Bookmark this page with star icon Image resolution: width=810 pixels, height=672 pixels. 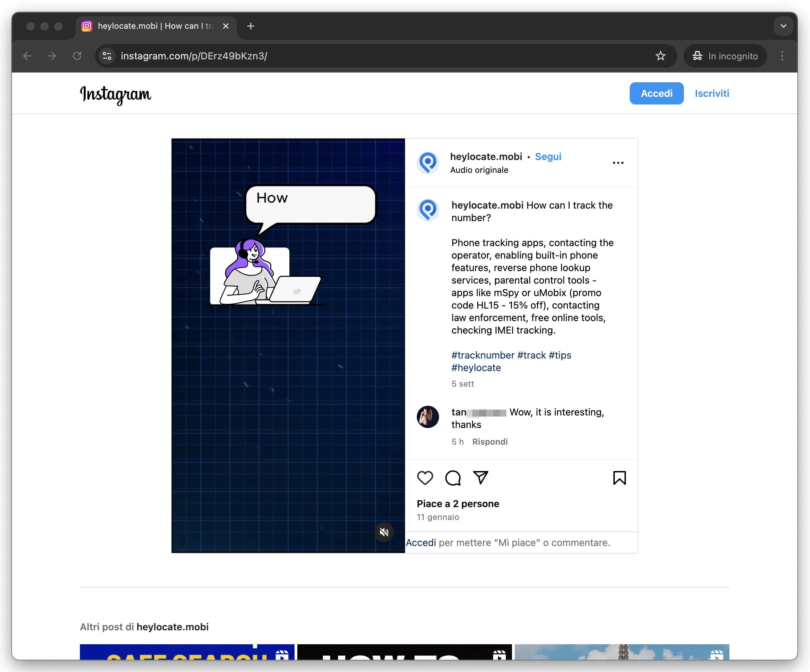click(660, 56)
